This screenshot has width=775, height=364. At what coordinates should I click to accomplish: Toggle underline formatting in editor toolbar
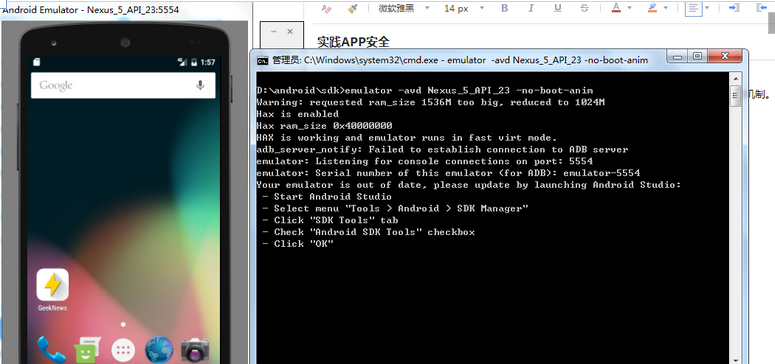558,8
